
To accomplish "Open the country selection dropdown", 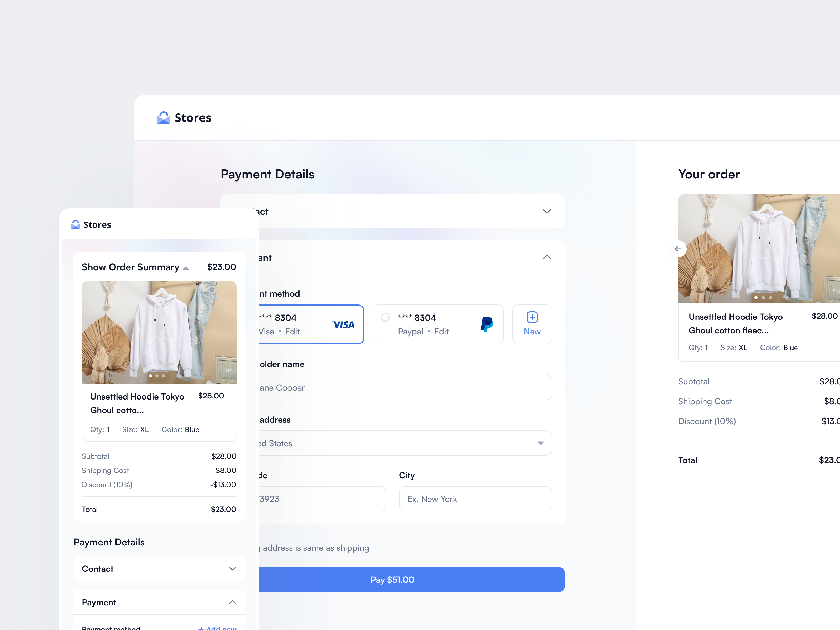I will pyautogui.click(x=540, y=443).
